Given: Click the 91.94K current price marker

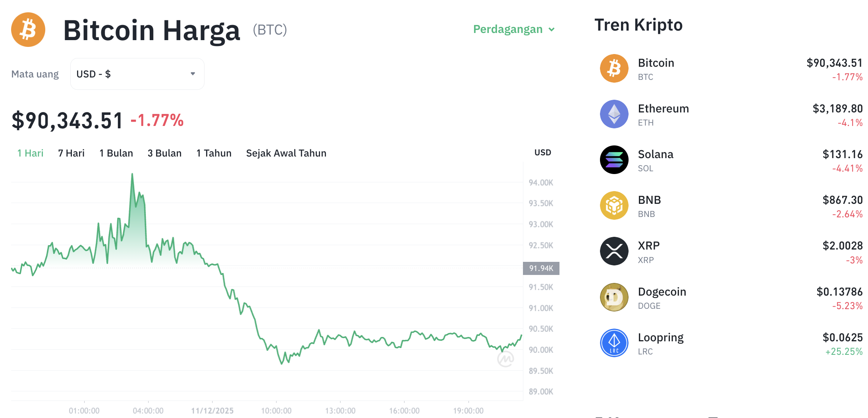Looking at the screenshot, I should coord(541,268).
